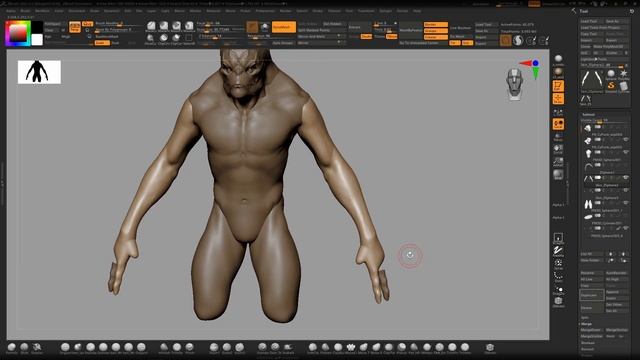Click Load Tools From Project button
The image size is (640, 360).
pyautogui.click(x=604, y=27)
